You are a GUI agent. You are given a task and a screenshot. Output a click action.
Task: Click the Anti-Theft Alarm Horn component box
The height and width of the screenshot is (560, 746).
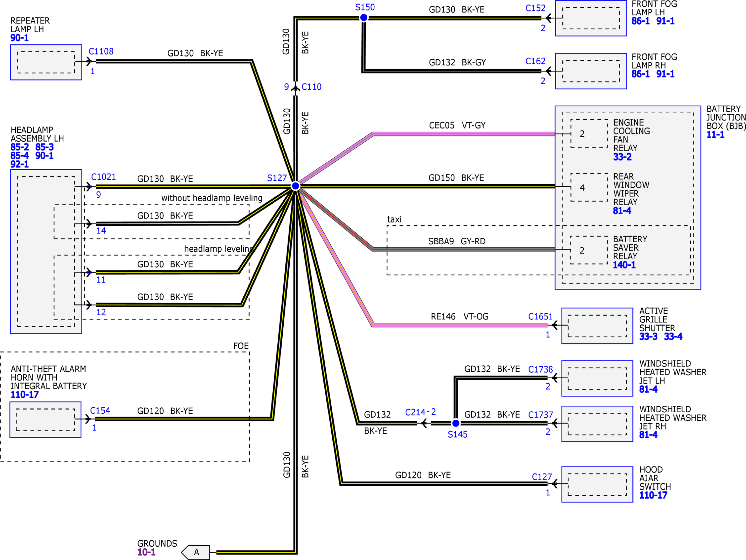pos(45,420)
